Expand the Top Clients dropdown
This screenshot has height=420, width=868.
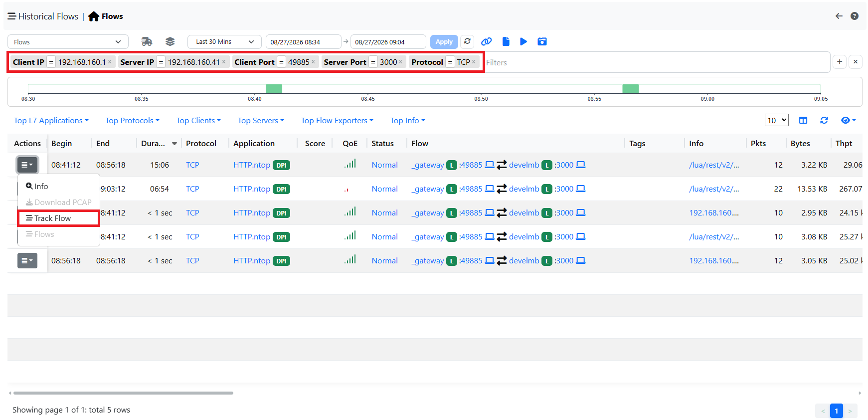tap(198, 121)
